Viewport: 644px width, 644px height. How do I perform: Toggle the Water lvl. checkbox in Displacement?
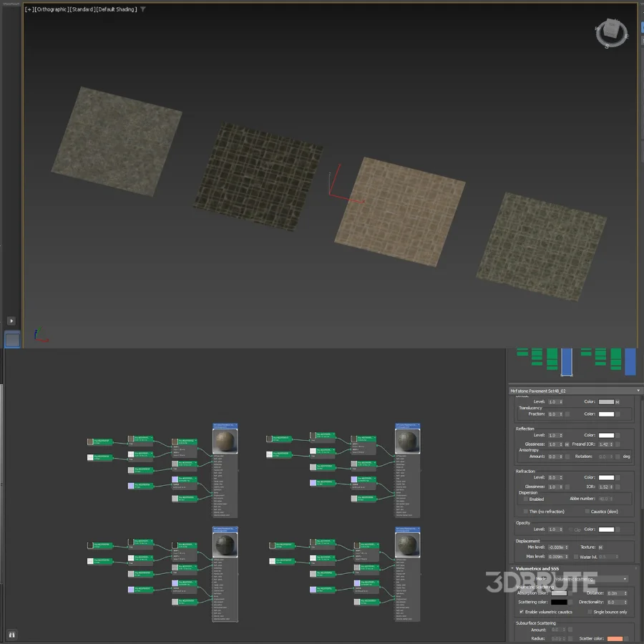tap(576, 557)
